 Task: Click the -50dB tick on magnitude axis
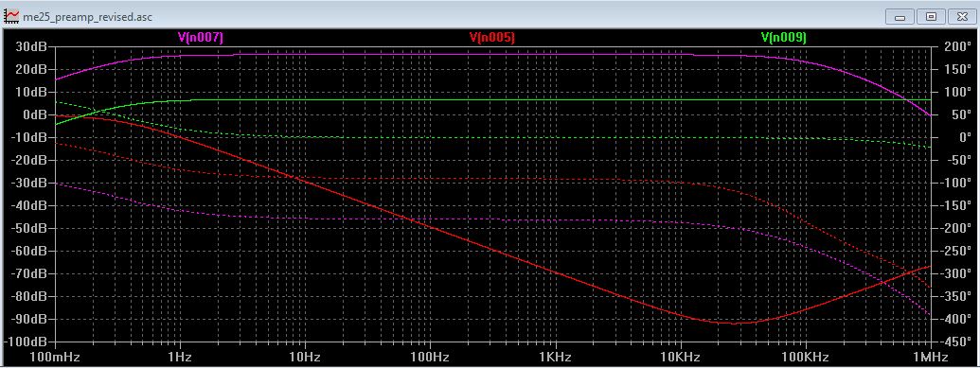(x=29, y=228)
